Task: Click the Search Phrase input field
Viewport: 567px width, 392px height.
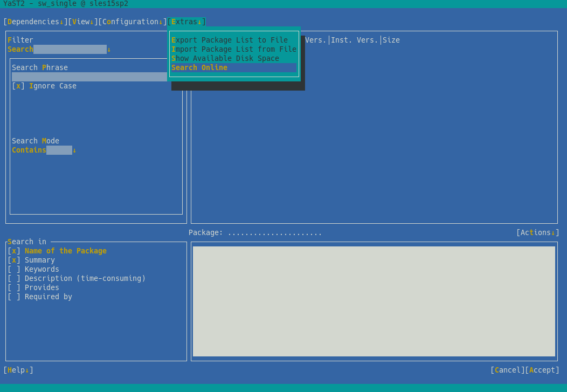Action: point(89,77)
